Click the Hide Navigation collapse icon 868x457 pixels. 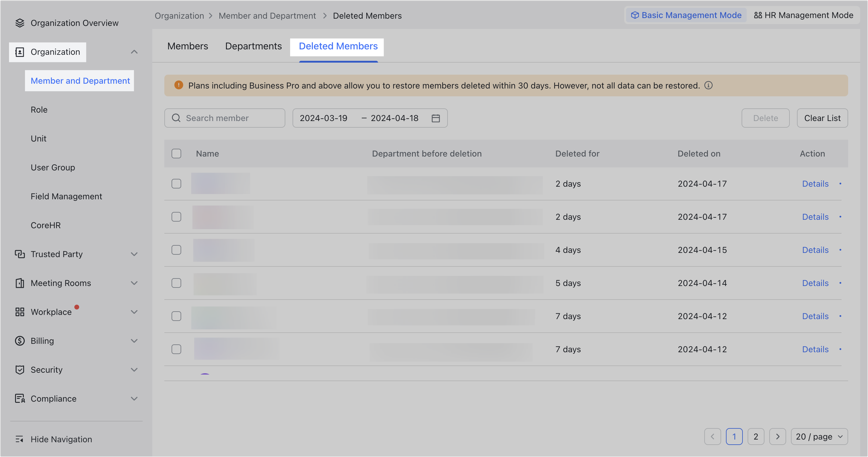[20, 439]
